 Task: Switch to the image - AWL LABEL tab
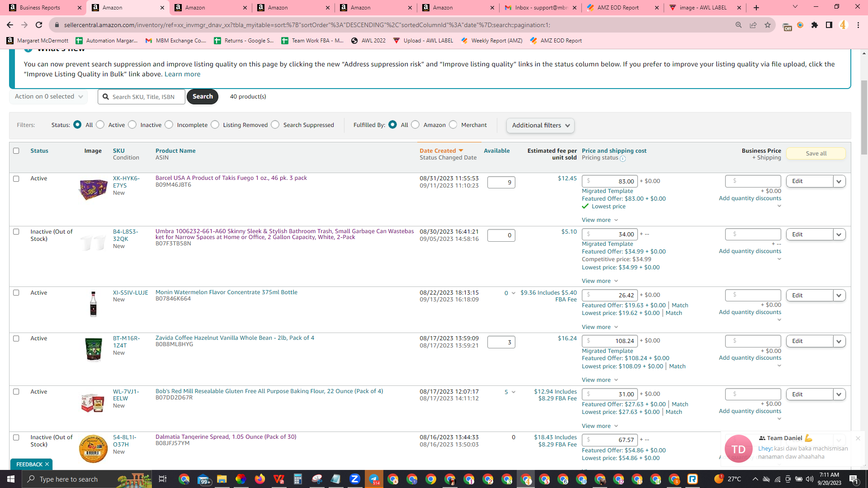tap(706, 8)
